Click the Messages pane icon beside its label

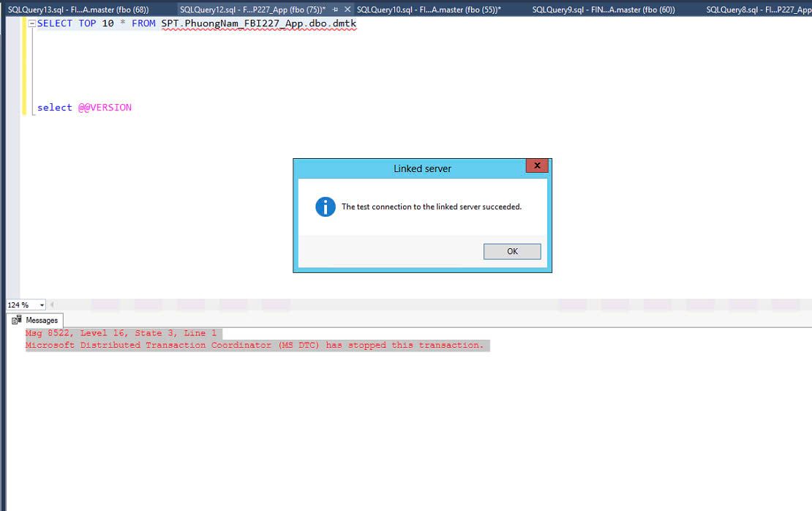16,320
